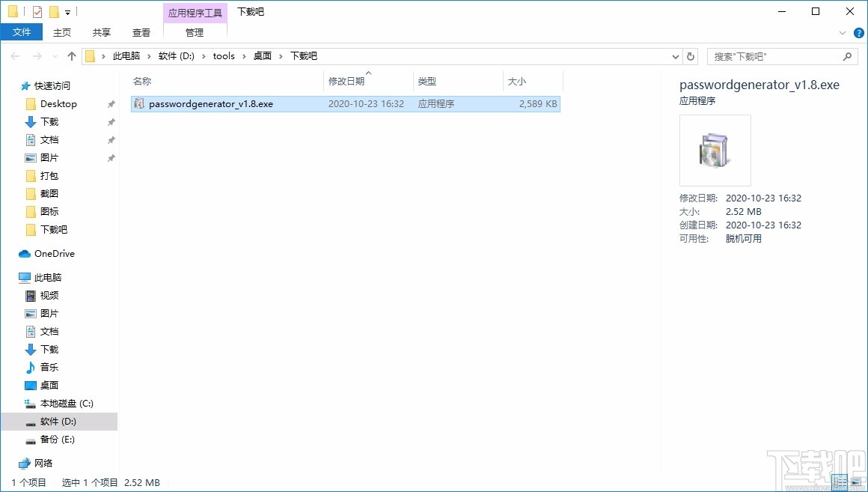Open the 管理 ribbon tab
This screenshot has height=492, width=868.
click(x=195, y=32)
